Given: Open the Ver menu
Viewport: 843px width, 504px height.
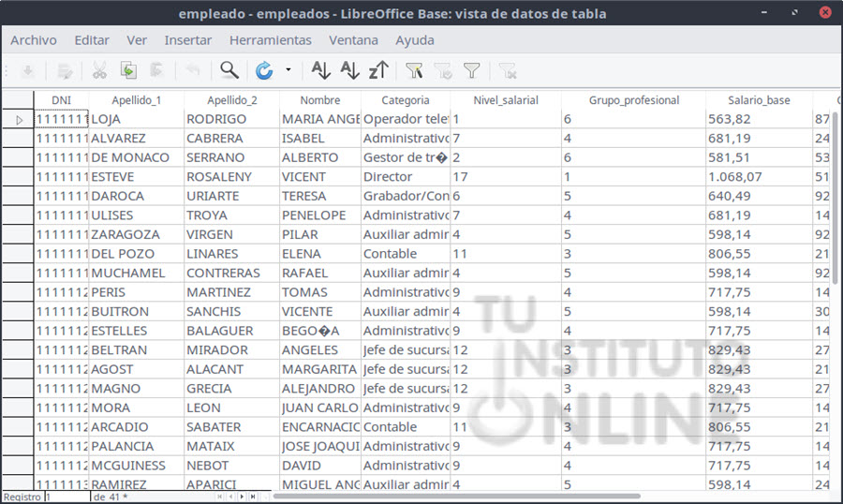Looking at the screenshot, I should click(x=137, y=40).
